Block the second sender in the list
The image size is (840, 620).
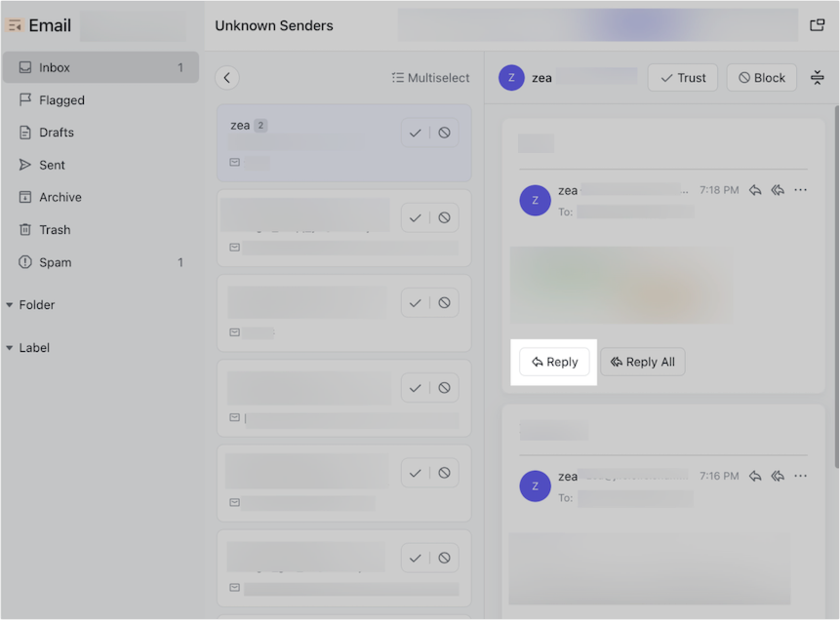pos(444,218)
